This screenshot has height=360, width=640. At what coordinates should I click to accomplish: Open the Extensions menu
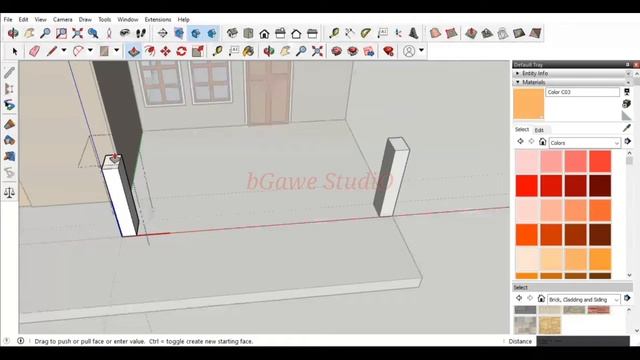158,19
